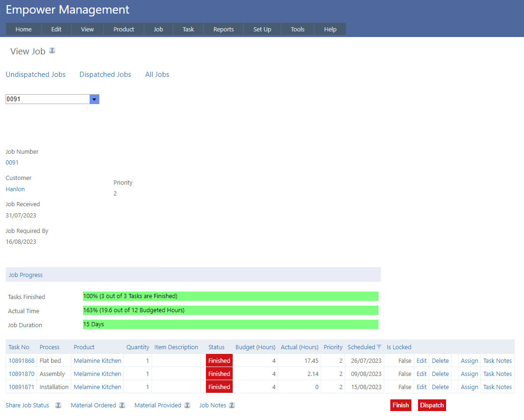Click help icon beside Material Provided
This screenshot has height=420, width=524.
[187, 405]
